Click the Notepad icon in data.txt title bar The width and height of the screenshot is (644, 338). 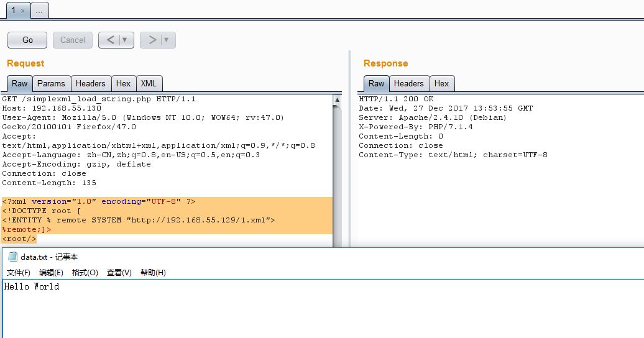(12, 257)
